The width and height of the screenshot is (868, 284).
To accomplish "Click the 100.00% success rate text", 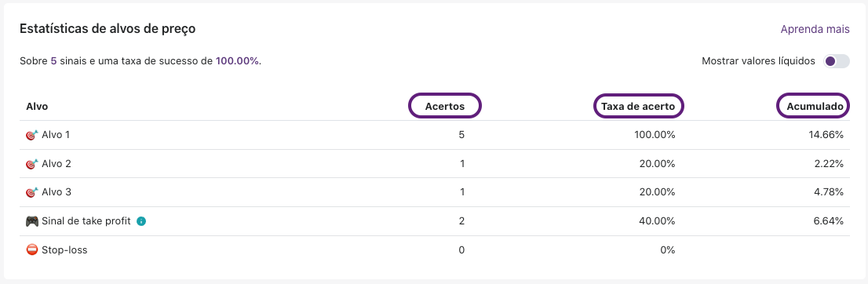I will (x=237, y=61).
